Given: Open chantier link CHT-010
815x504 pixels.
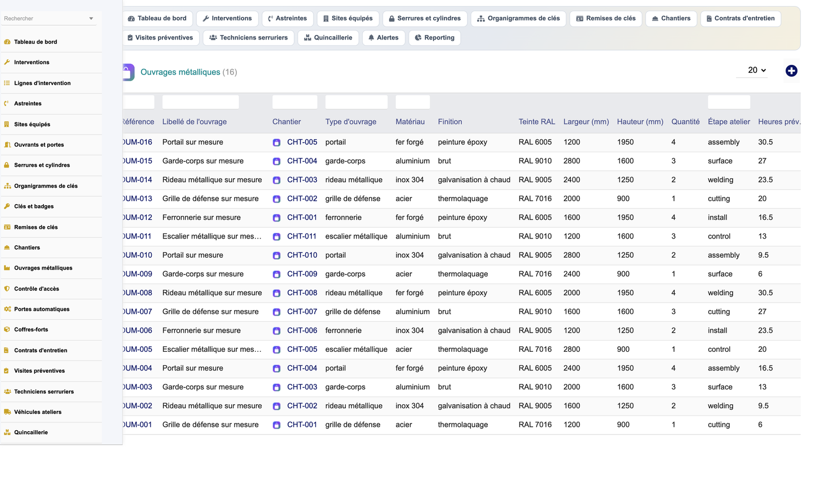Looking at the screenshot, I should (302, 255).
